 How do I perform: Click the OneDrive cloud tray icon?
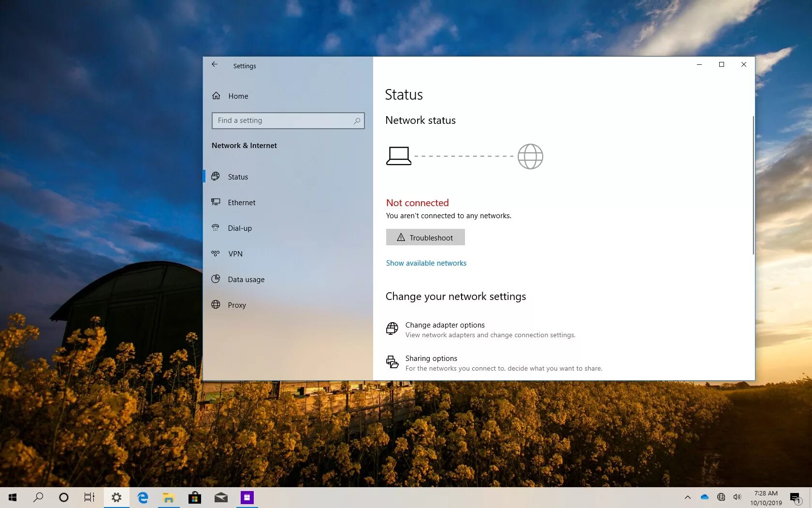point(704,497)
